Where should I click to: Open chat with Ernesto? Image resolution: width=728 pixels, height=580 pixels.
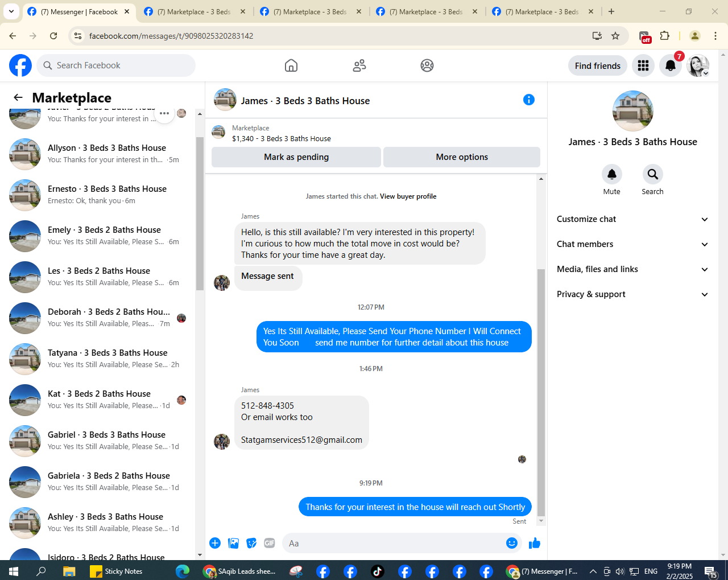[x=98, y=195]
